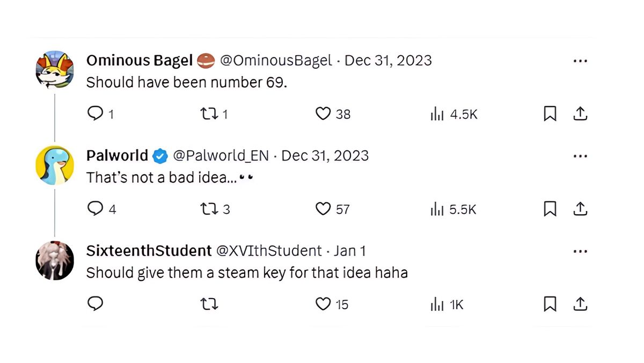Retweet Ominous Bagel's number 69 tweet
Viewport: 644px width, 363px height.
pyautogui.click(x=208, y=114)
